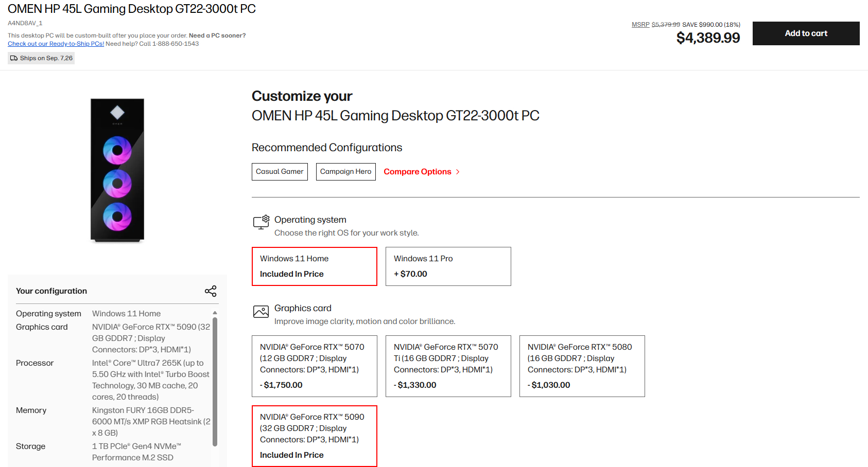The width and height of the screenshot is (868, 467).
Task: Click the "Need a PC sooner?" text
Action: 217,35
